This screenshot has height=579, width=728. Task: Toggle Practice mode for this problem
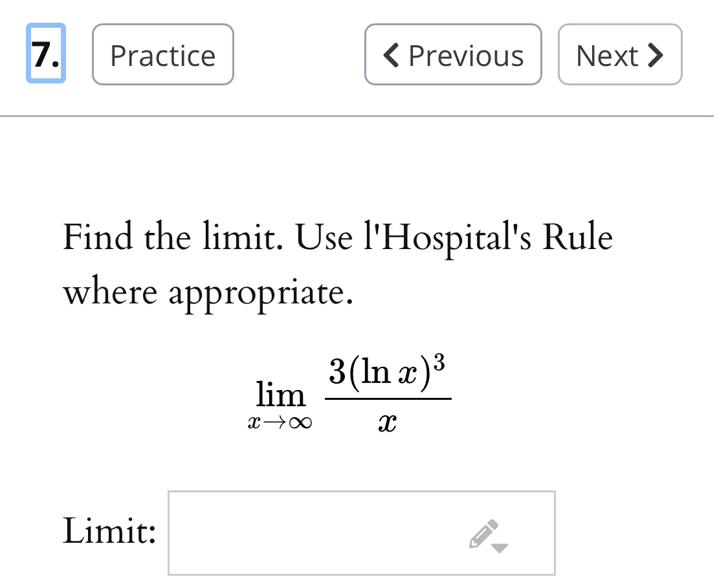162,56
